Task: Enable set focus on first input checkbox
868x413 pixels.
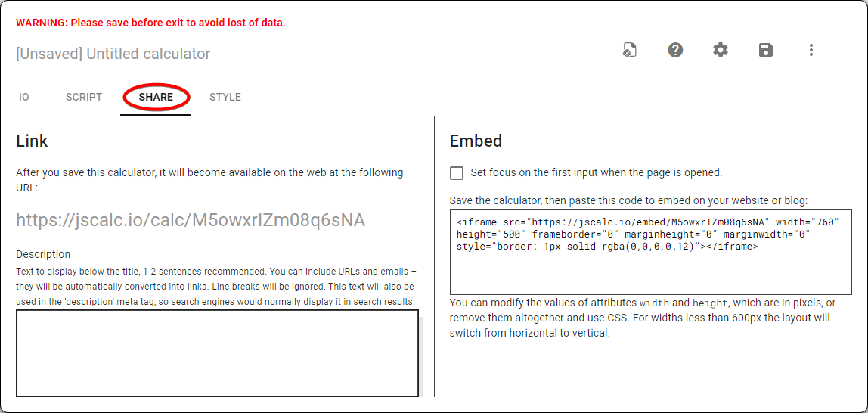Action: [457, 173]
